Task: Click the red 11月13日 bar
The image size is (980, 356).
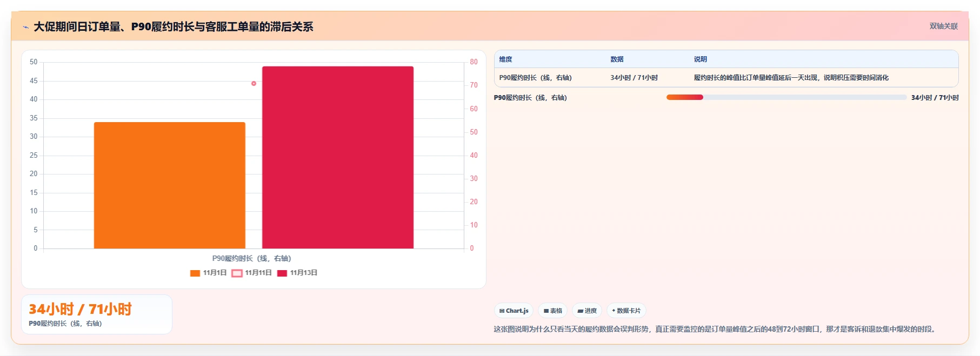Action: pos(338,157)
